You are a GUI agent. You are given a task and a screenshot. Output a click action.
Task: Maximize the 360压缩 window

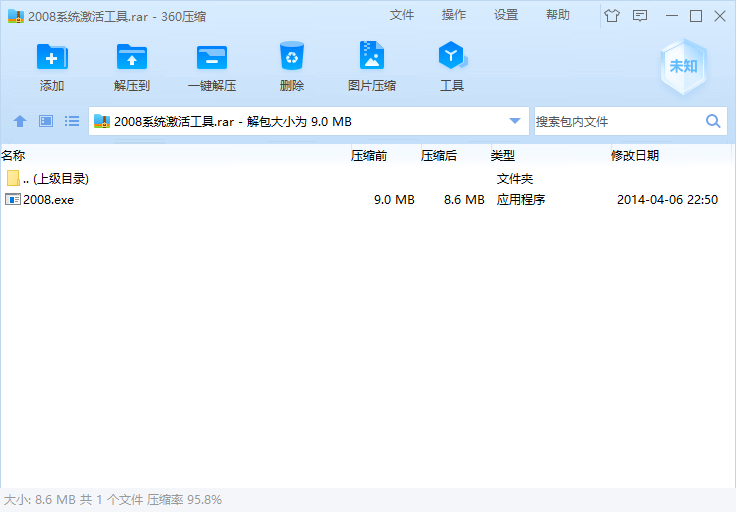coord(696,16)
